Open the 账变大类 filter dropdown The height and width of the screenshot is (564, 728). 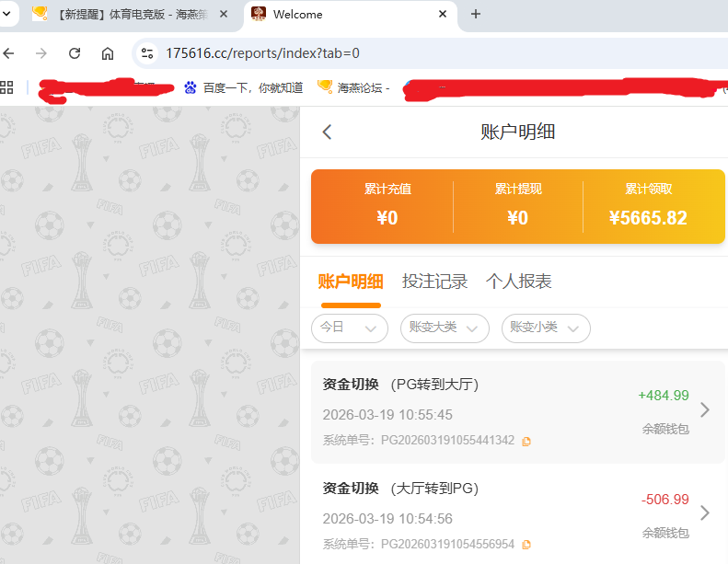[x=445, y=328]
